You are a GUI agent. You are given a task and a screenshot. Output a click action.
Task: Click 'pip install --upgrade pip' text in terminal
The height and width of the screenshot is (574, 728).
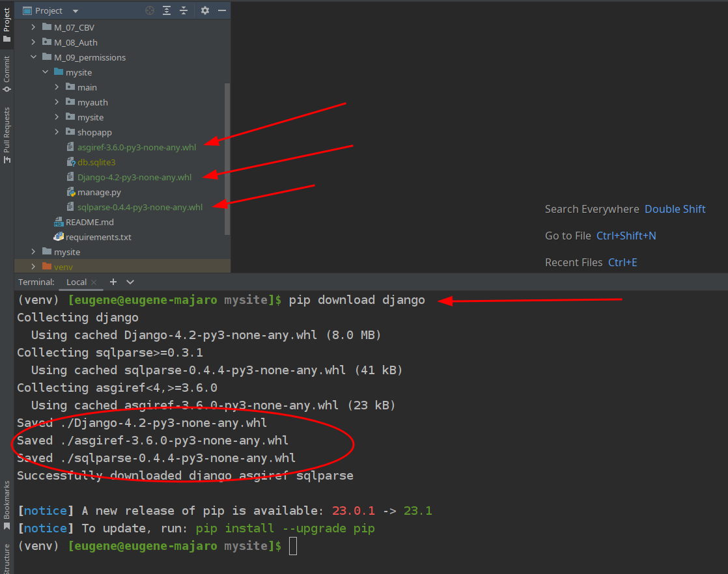click(285, 528)
